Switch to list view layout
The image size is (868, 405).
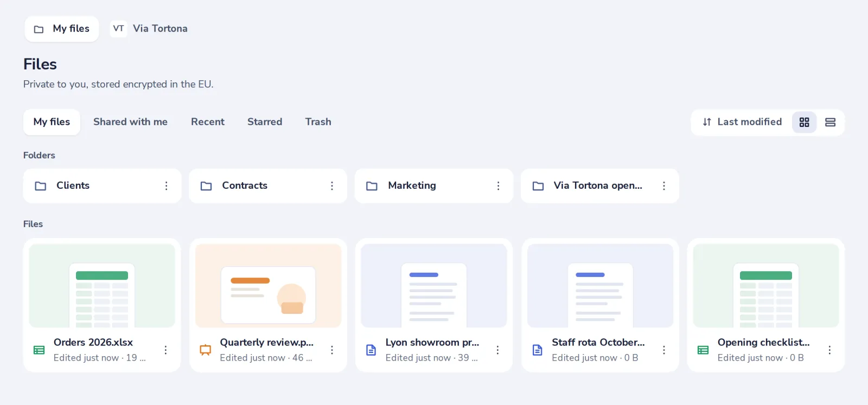point(830,123)
